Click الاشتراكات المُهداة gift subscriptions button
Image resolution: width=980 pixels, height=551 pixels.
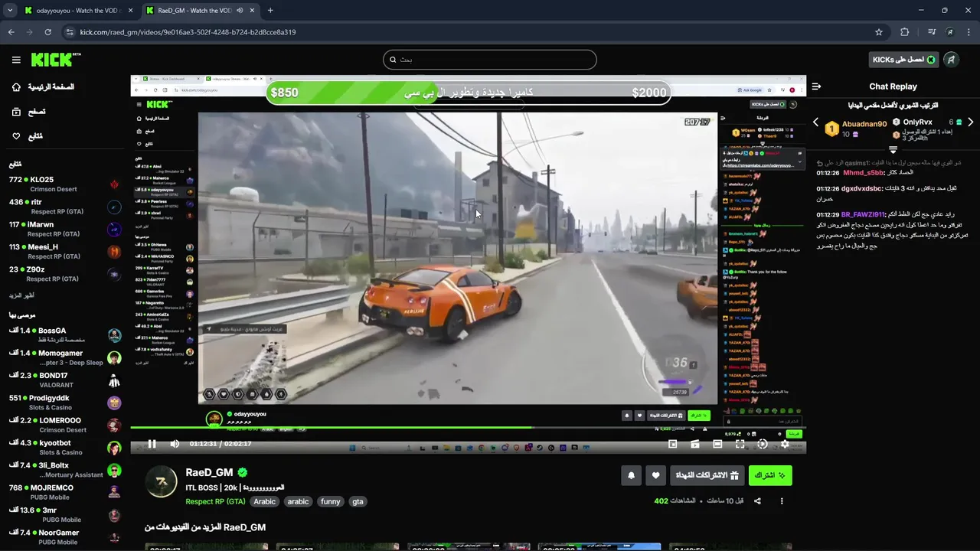point(707,475)
